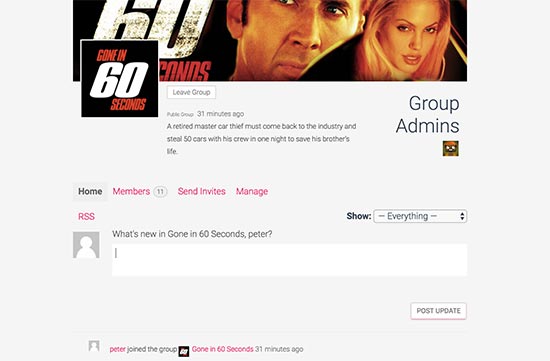
Task: Click the Post Update button
Action: [x=438, y=311]
